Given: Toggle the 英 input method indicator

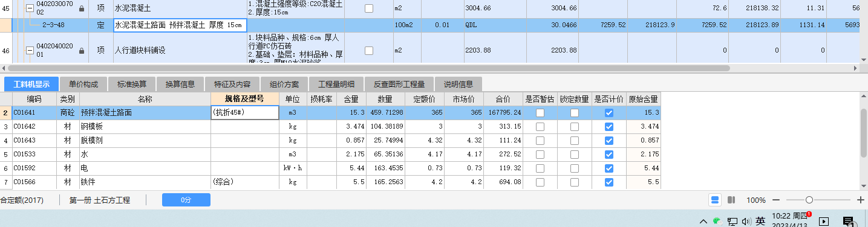Looking at the screenshot, I should [x=760, y=222].
